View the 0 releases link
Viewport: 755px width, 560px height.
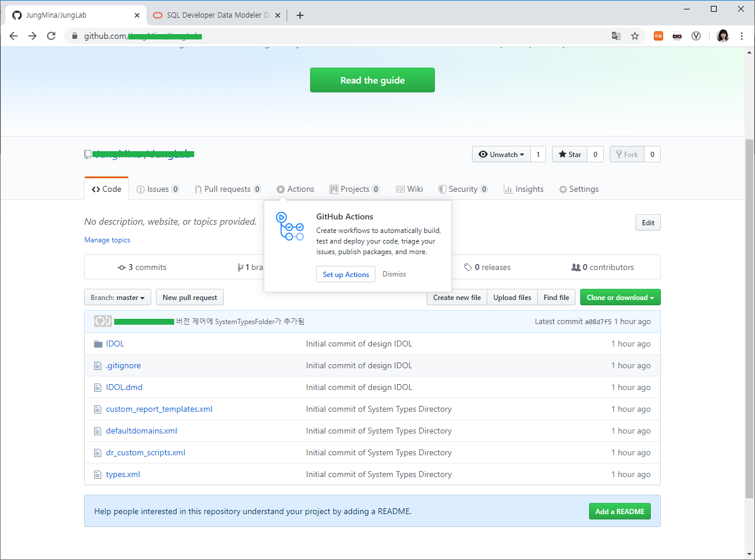tap(487, 267)
